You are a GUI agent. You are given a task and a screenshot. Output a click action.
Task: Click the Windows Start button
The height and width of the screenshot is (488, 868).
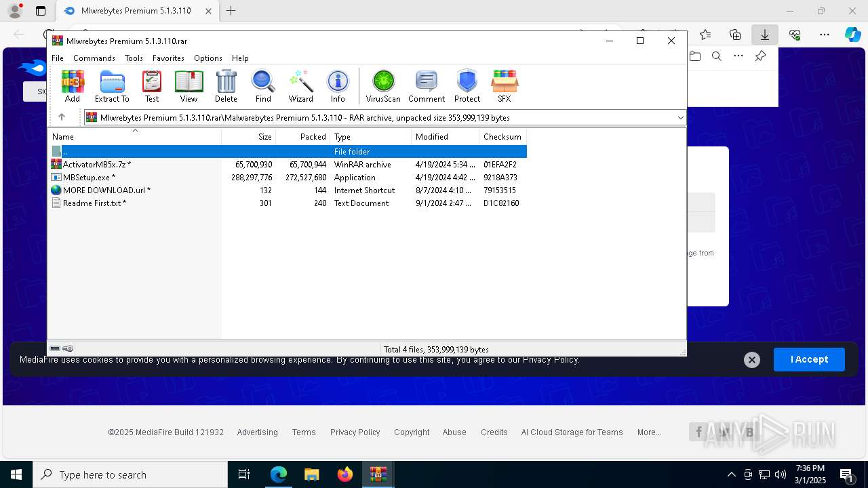click(16, 474)
